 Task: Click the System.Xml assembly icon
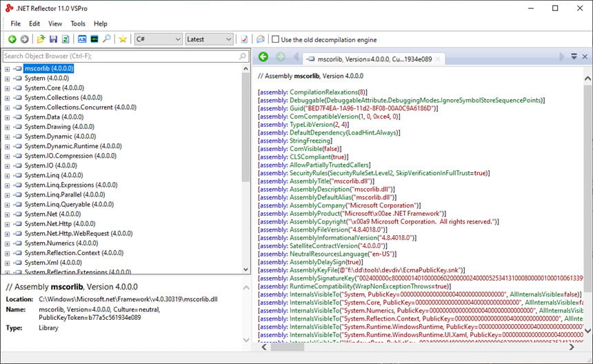[18, 263]
